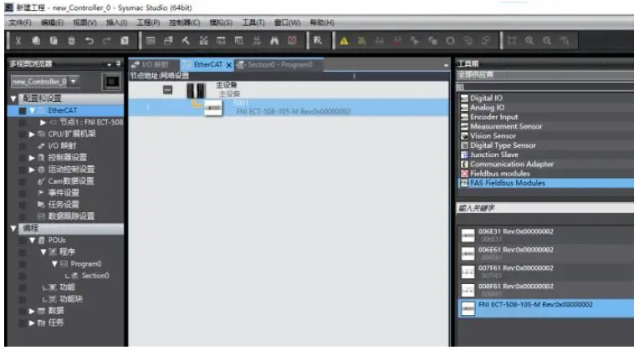This screenshot has width=644, height=350.
Task: Expand the 任务 tree node
Action: tap(32, 323)
